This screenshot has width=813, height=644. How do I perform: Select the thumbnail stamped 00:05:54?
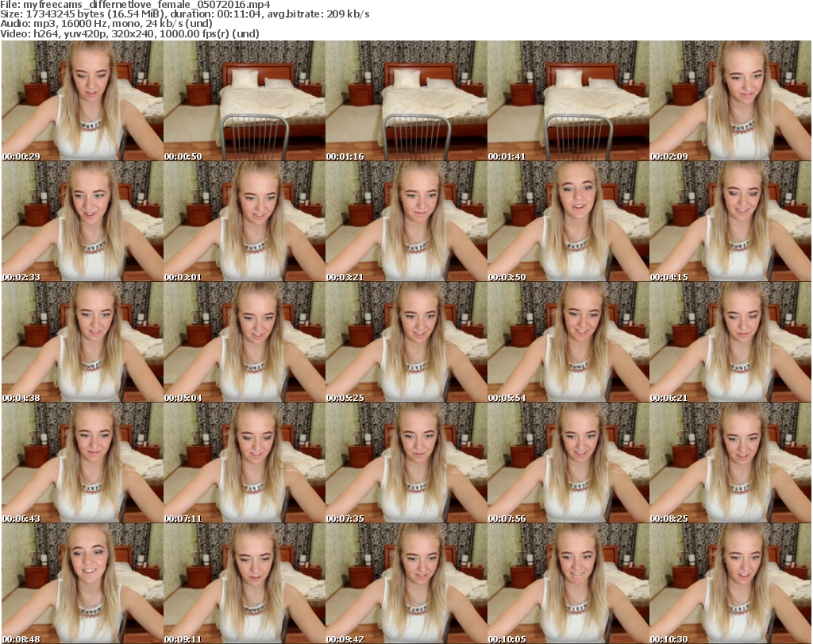pyautogui.click(x=568, y=342)
